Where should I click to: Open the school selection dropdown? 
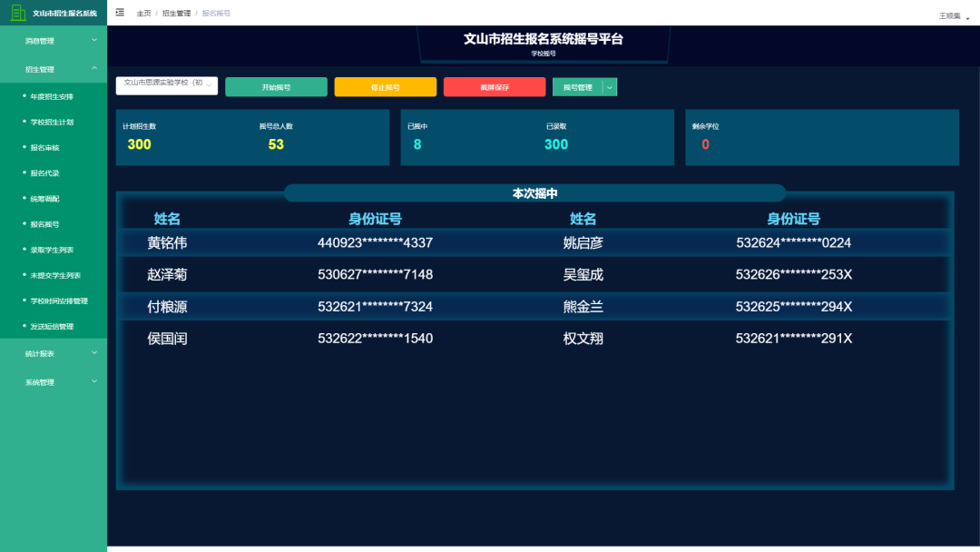167,85
